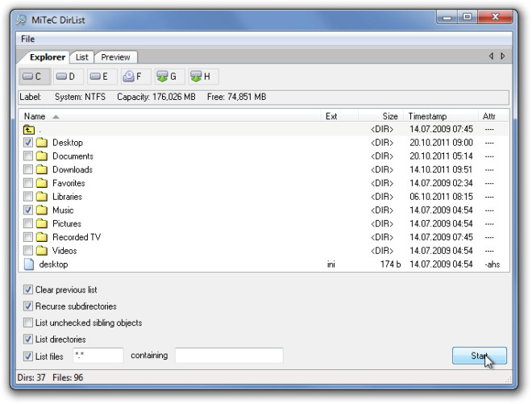532x404 pixels.
Task: Switch to the List tab
Action: click(x=81, y=57)
